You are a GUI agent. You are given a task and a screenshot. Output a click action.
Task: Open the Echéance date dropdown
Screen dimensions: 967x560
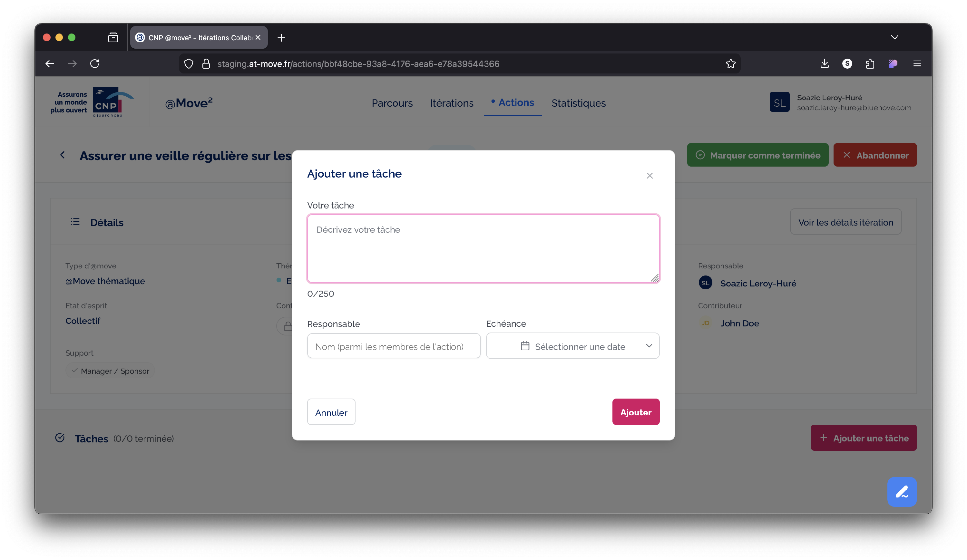pyautogui.click(x=572, y=346)
